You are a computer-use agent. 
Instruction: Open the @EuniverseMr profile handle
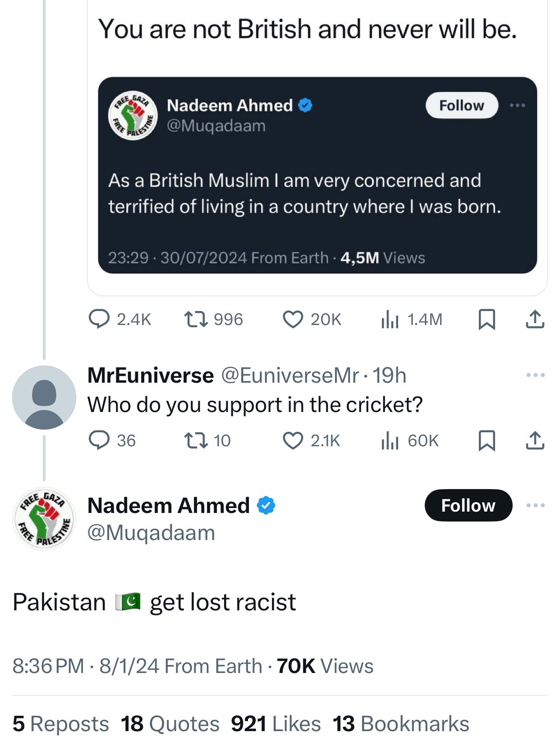290,375
